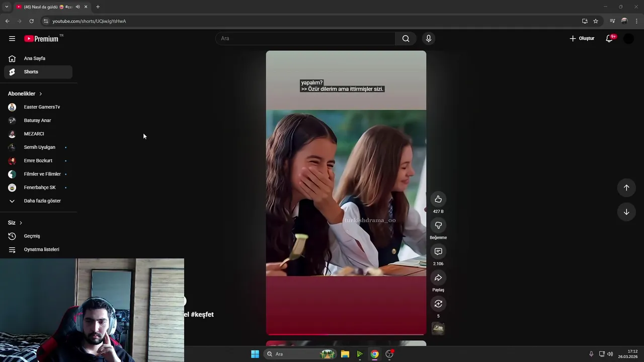The height and width of the screenshot is (362, 644).
Task: Open Baturay Anar channel subscription
Action: (x=38, y=121)
